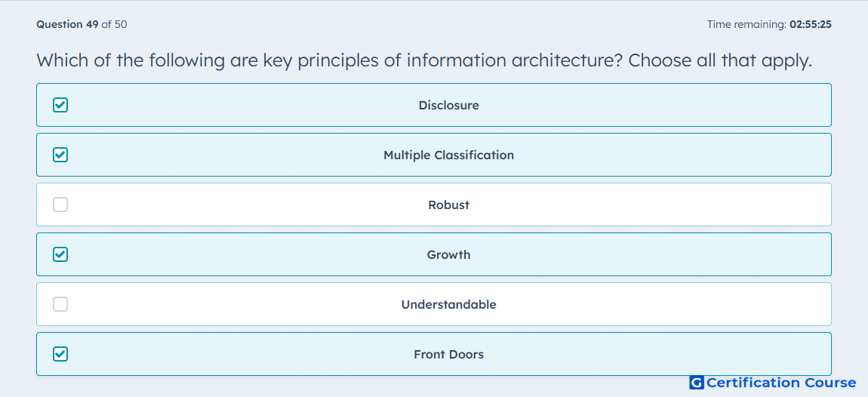Uncheck the Growth checkbox
This screenshot has width=868, height=397.
tap(60, 254)
